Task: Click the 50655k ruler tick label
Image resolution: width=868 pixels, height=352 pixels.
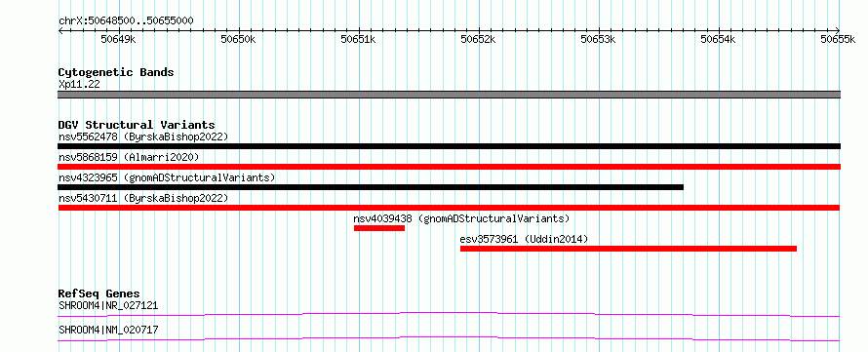Action: pyautogui.click(x=838, y=39)
